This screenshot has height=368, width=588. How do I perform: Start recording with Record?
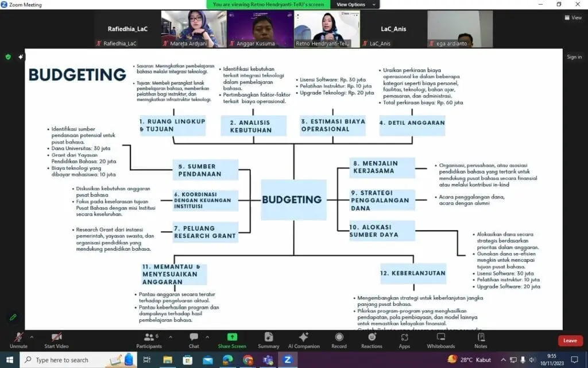(339, 339)
